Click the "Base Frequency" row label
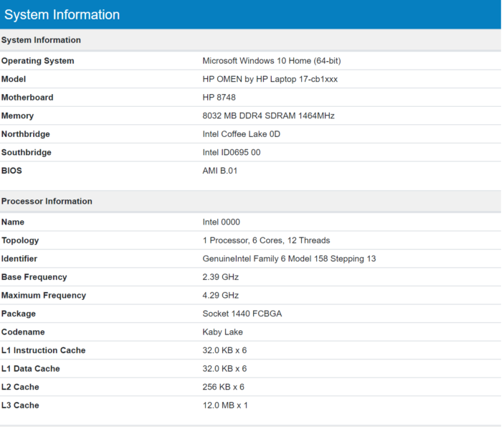This screenshot has width=504, height=427. [x=34, y=277]
